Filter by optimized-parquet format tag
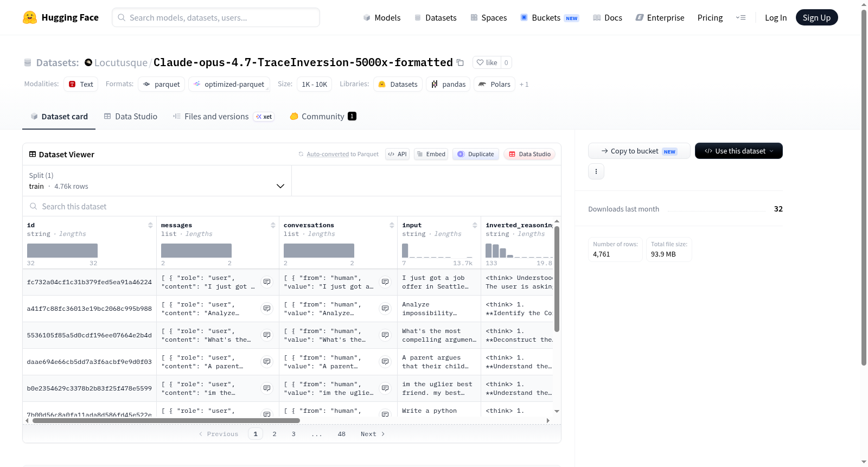 click(229, 84)
